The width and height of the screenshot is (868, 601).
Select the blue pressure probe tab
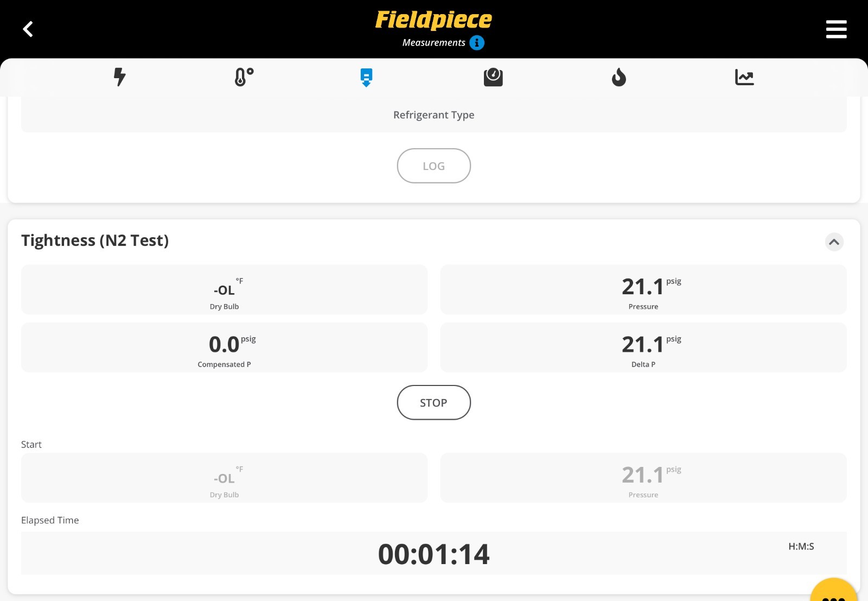[x=366, y=77]
